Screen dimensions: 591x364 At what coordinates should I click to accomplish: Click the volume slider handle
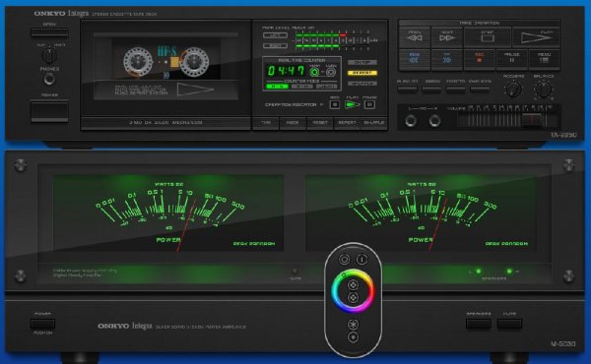point(532,119)
